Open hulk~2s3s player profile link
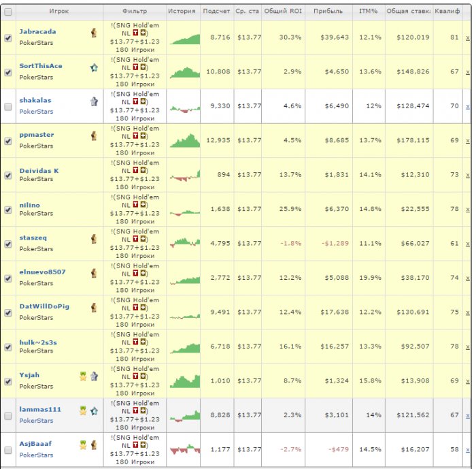This screenshot has height=469, width=476. pos(38,342)
